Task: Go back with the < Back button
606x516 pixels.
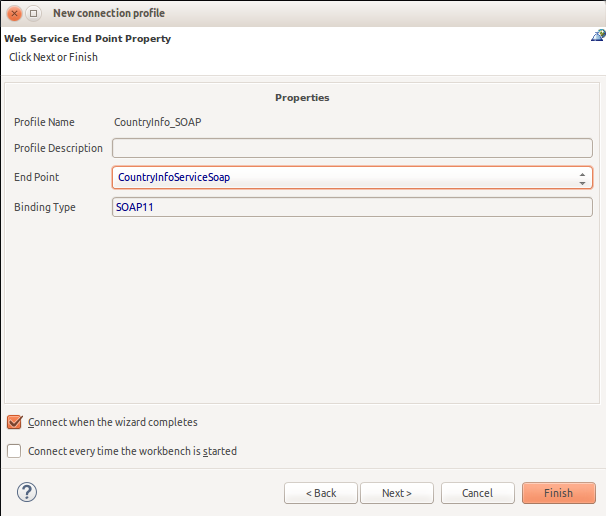Action: [321, 493]
